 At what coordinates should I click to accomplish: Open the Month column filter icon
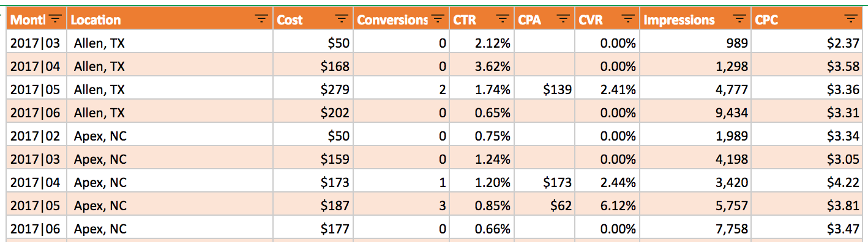[56, 20]
